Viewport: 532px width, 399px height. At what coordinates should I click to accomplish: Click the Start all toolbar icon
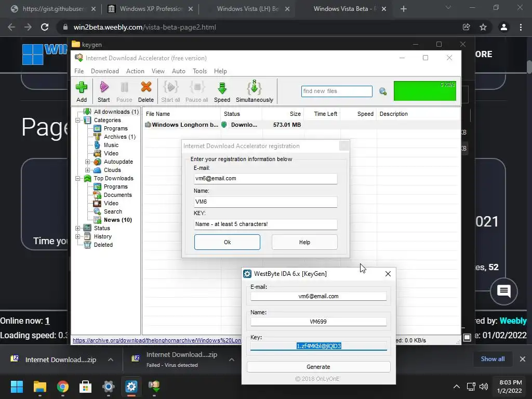(170, 91)
